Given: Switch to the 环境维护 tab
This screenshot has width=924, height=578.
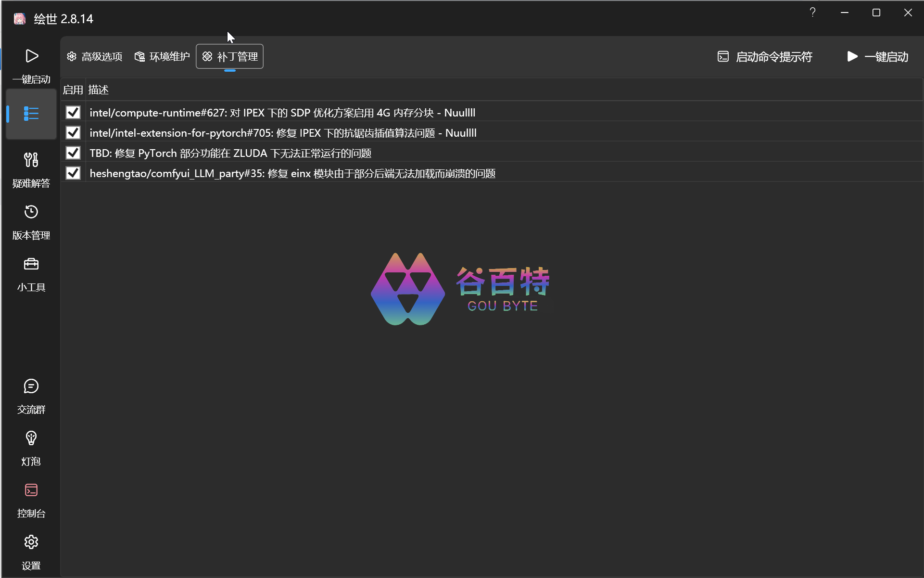Looking at the screenshot, I should click(162, 57).
